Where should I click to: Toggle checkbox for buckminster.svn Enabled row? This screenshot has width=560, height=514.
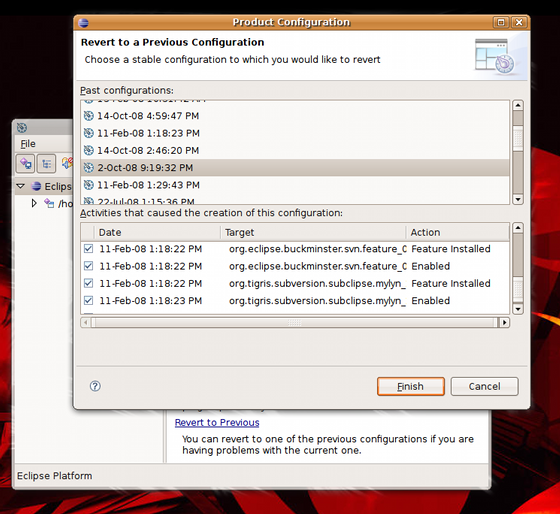[88, 266]
